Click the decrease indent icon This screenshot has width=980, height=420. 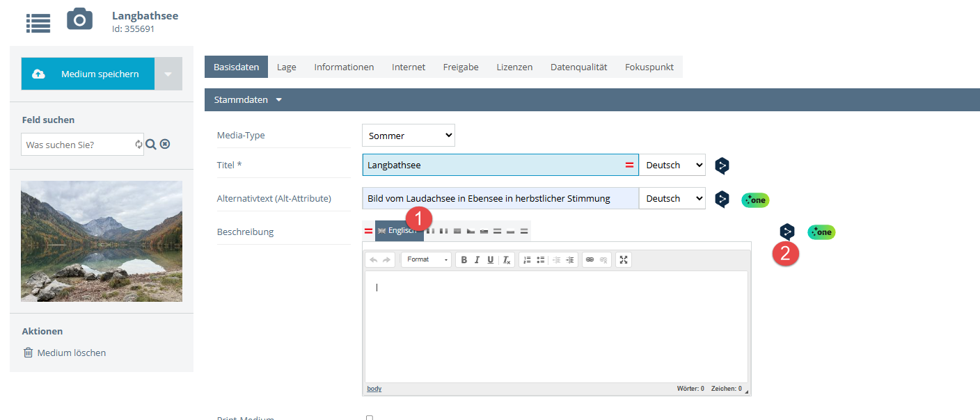pyautogui.click(x=557, y=259)
